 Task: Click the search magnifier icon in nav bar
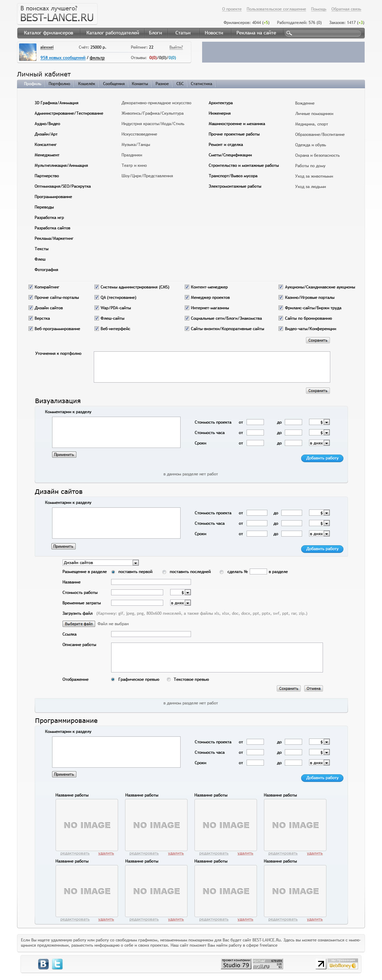point(289,33)
